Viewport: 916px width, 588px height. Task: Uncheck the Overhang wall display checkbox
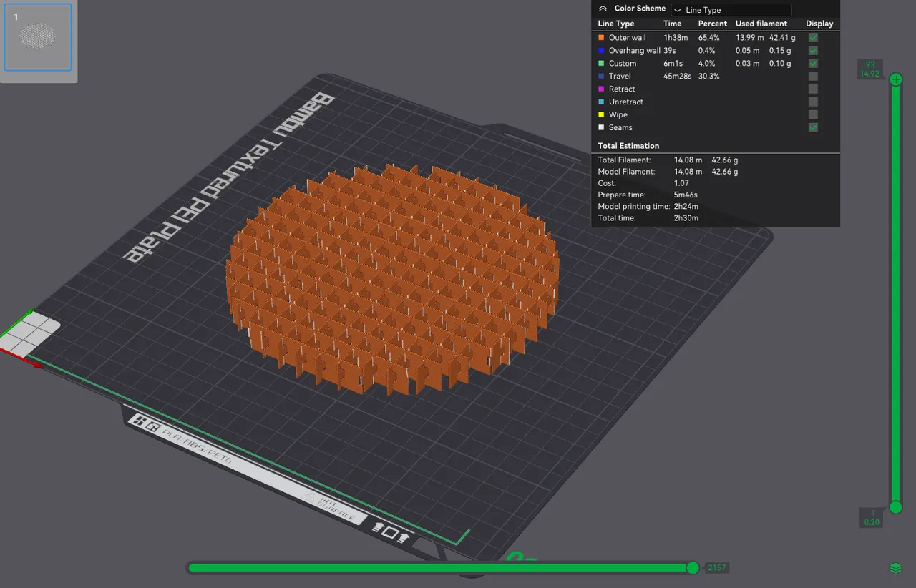tap(813, 50)
